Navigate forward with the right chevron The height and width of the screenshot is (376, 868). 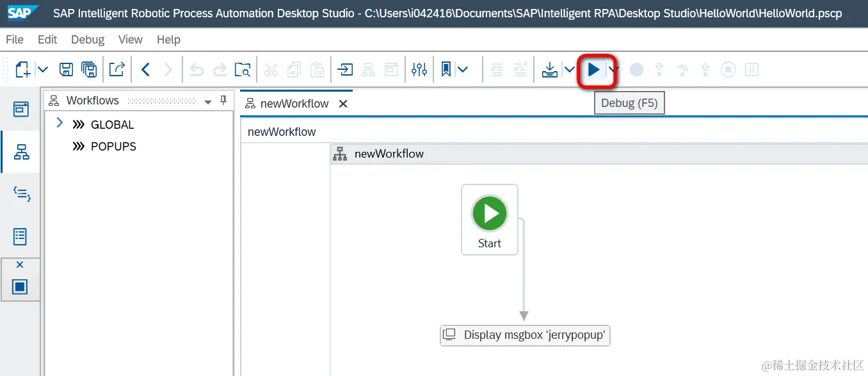click(168, 69)
